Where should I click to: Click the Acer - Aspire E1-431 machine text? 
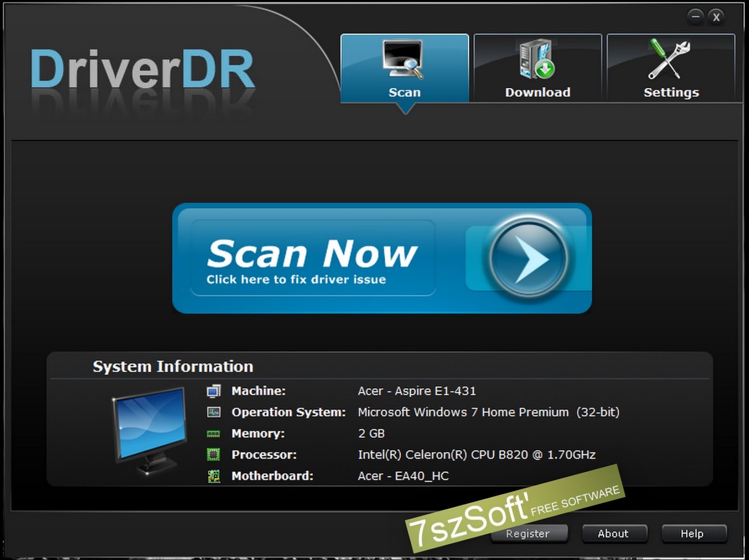click(x=417, y=391)
